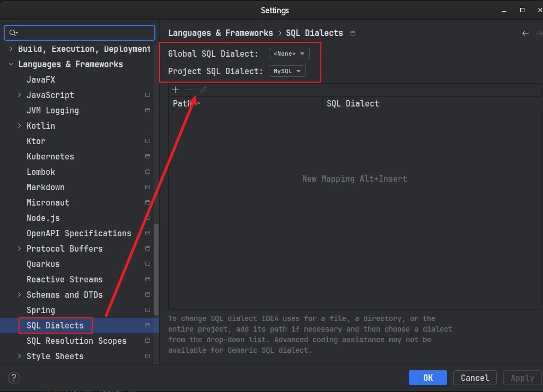Click the OK button
The width and height of the screenshot is (543, 392).
[x=428, y=378]
